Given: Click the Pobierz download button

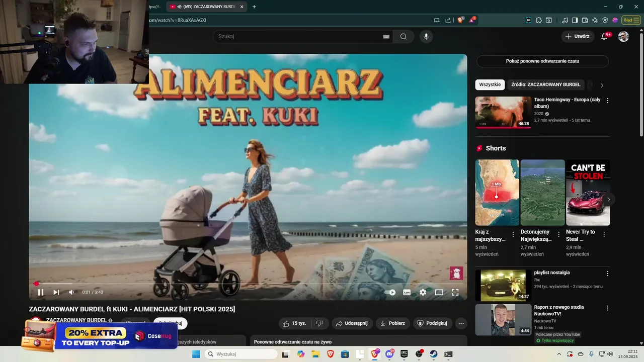Looking at the screenshot, I should [393, 323].
